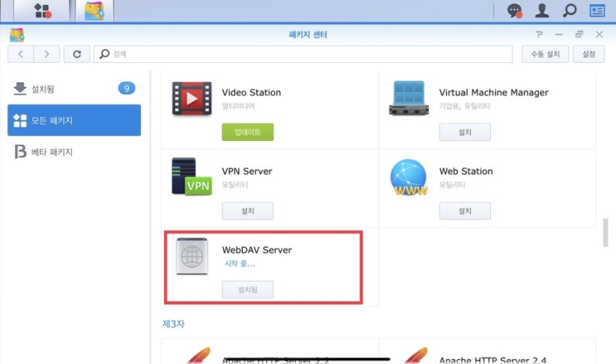The image size is (616, 364).
Task: Click the 설치됨 button under WebDAV Server
Action: click(248, 289)
